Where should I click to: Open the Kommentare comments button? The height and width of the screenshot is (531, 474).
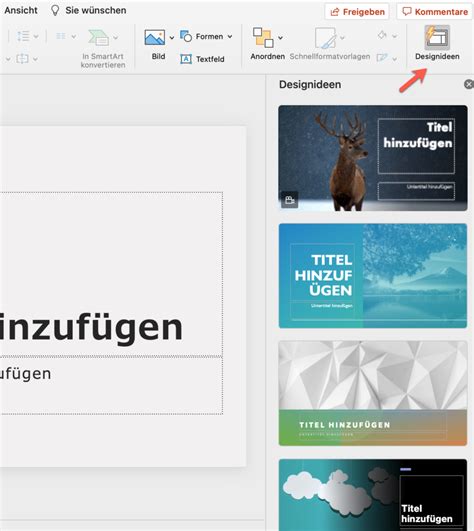pyautogui.click(x=435, y=12)
